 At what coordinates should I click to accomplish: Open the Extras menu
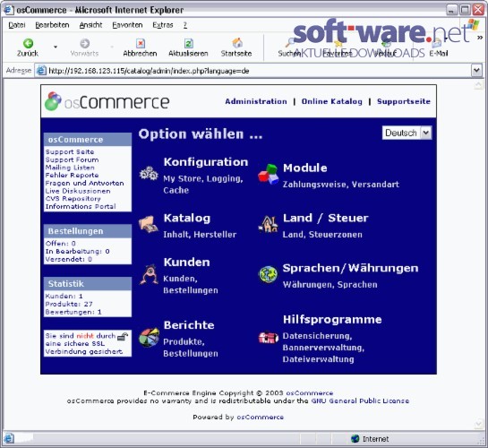click(x=162, y=25)
